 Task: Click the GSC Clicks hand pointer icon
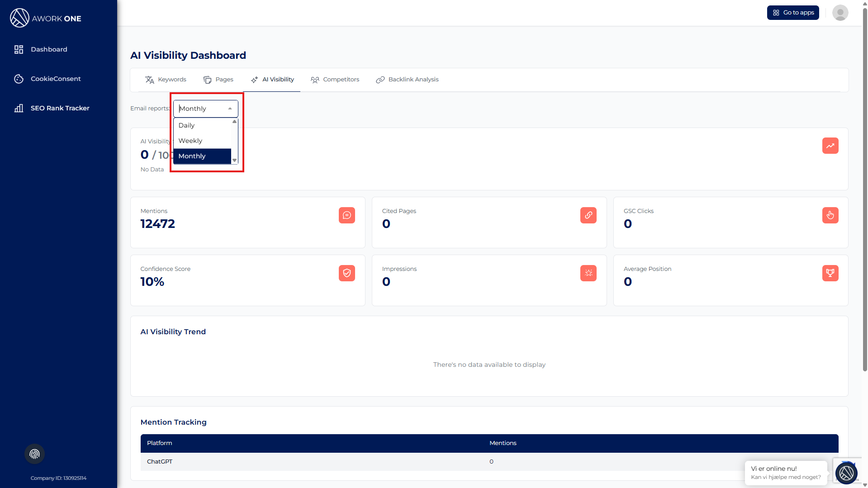[830, 215]
